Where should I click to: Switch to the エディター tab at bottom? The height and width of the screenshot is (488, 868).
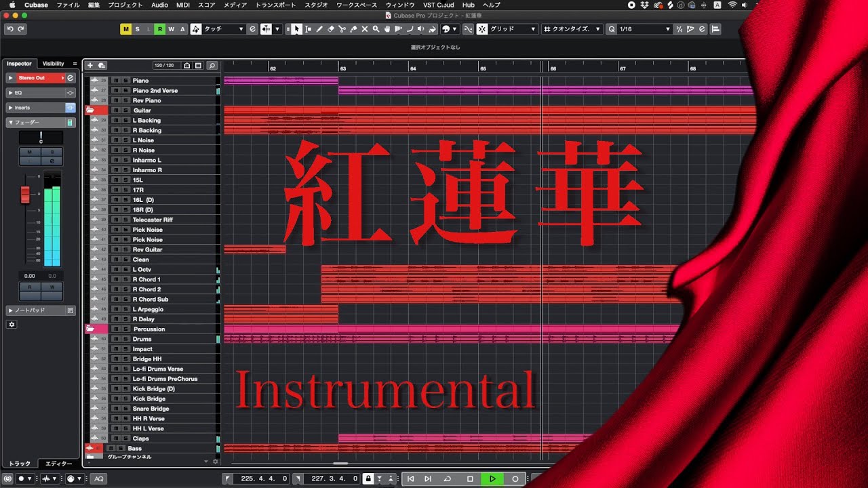pyautogui.click(x=58, y=464)
